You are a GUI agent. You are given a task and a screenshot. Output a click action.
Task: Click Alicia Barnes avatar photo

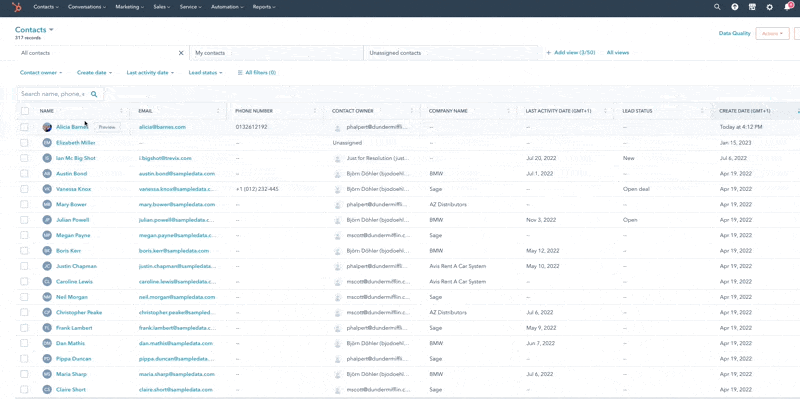pos(47,127)
